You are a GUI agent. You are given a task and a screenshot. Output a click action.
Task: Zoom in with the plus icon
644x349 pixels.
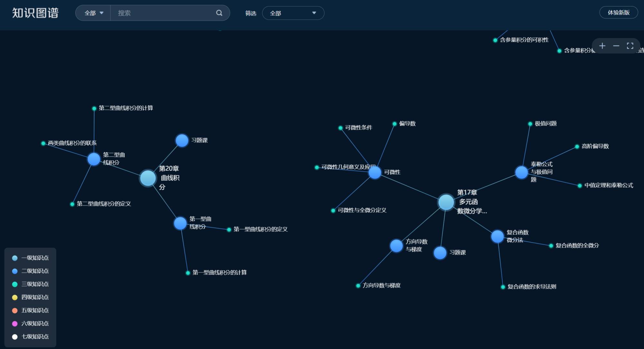pyautogui.click(x=602, y=46)
